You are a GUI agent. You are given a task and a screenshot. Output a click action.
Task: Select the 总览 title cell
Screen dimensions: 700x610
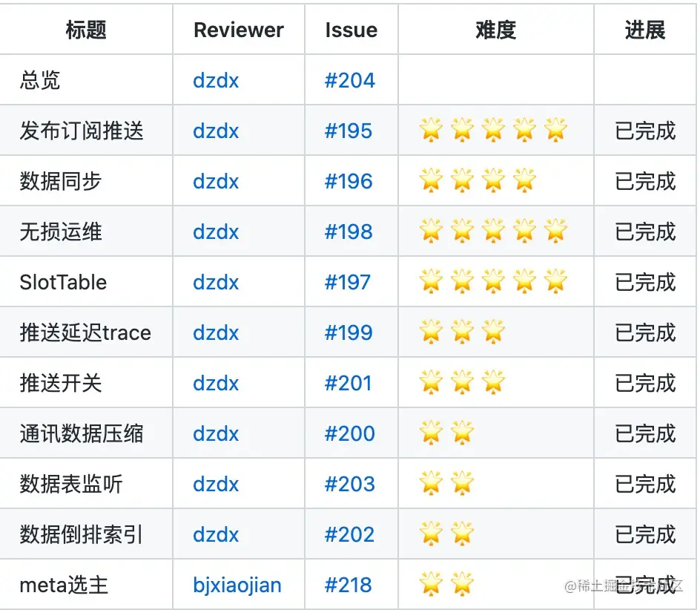point(86,80)
